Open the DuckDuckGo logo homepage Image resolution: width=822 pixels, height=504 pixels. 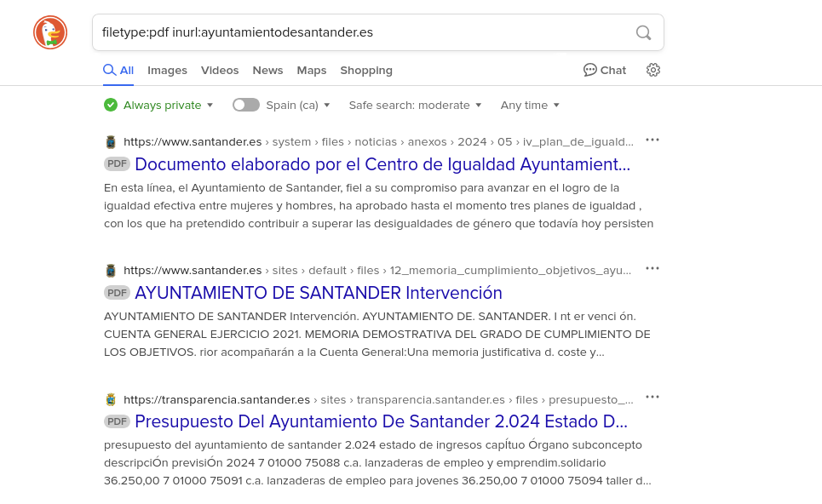point(50,32)
